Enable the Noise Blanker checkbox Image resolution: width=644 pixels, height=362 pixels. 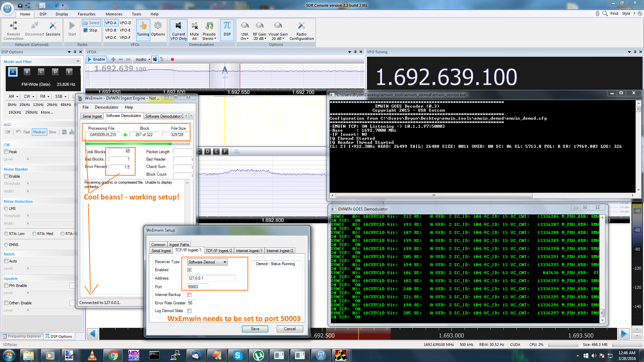click(6, 176)
